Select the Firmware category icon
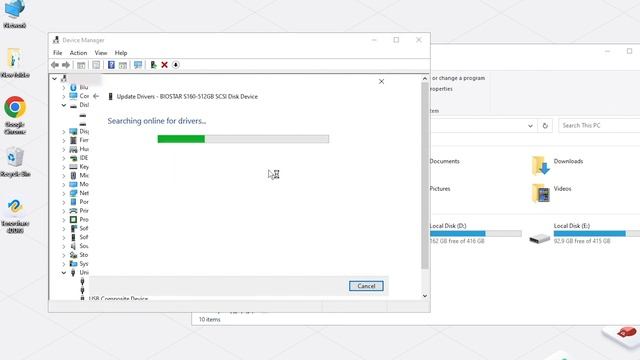Screen dimensions: 640x360 73,140
